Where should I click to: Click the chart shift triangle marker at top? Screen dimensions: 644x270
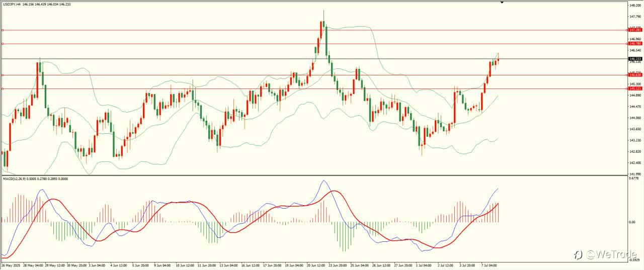[x=502, y=3]
